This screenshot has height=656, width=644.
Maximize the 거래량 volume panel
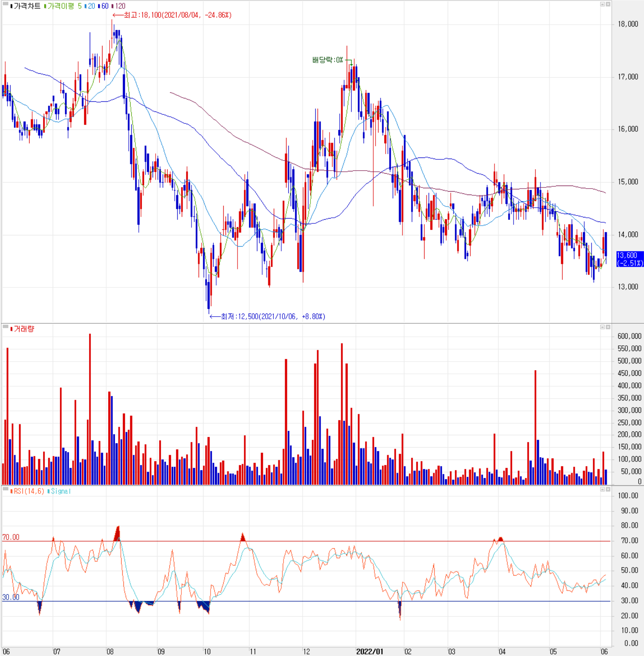click(x=602, y=327)
